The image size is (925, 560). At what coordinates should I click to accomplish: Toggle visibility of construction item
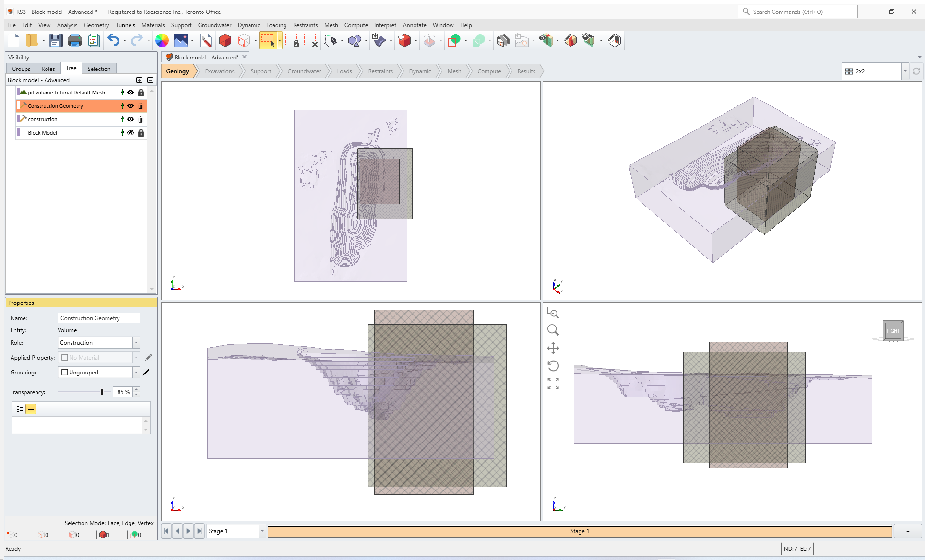130,119
